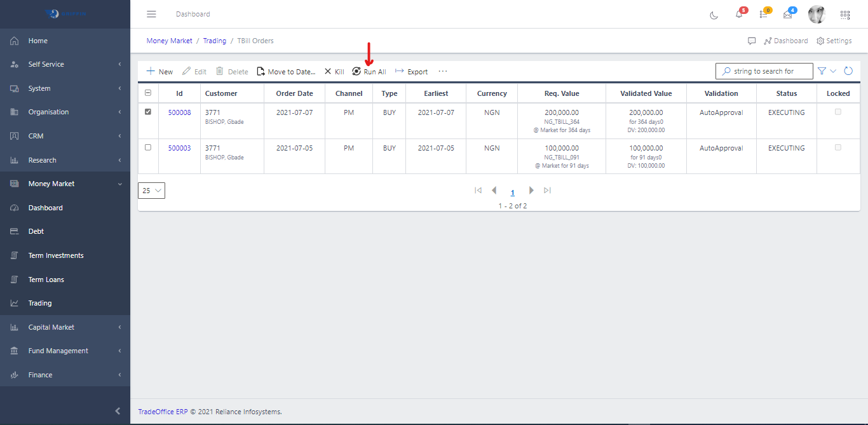Toggle dark mode moon icon
This screenshot has height=425, width=868.
(714, 15)
